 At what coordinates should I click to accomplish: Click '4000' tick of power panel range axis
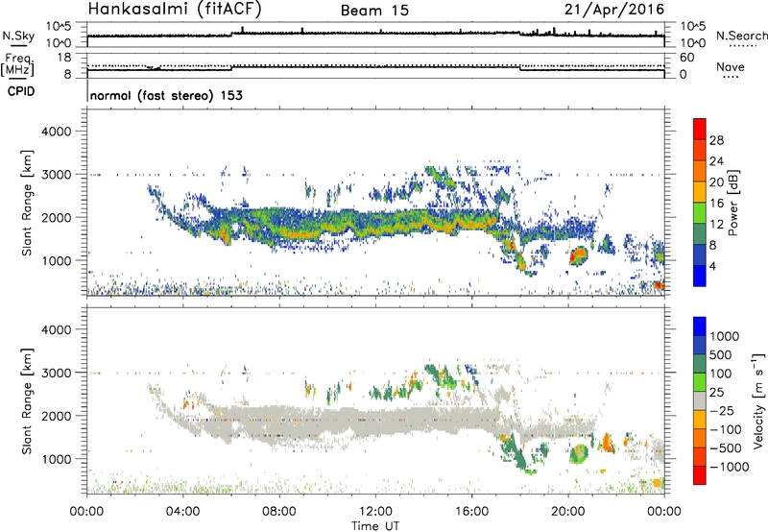pos(56,132)
